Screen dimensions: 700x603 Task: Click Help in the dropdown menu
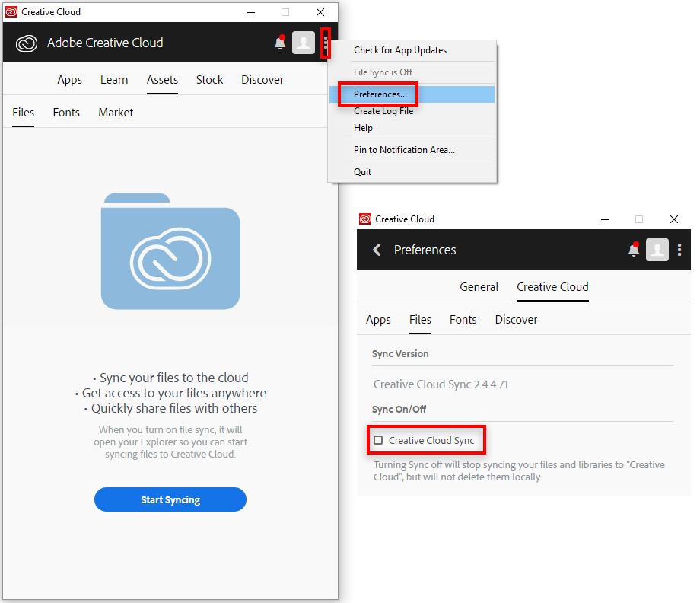[412, 128]
